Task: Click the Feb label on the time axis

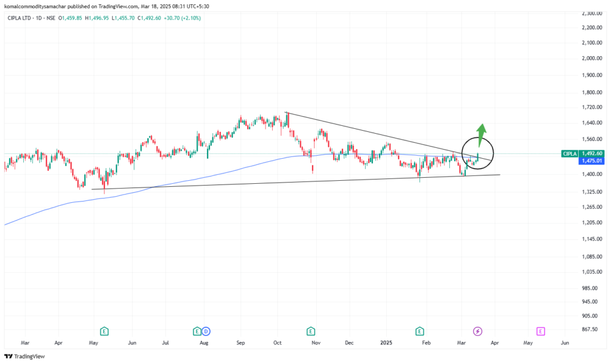Action: click(426, 343)
